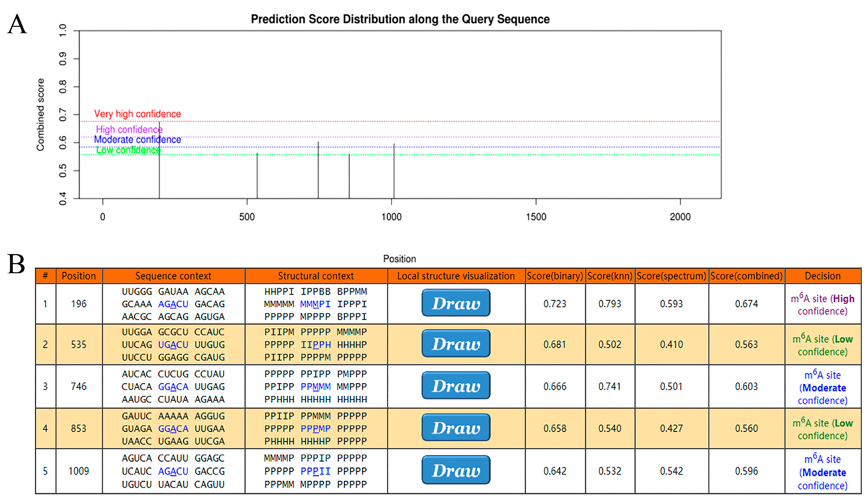Click the AGACU motif link in row 1
Viewport: 868px width, 501px height.
173,304
